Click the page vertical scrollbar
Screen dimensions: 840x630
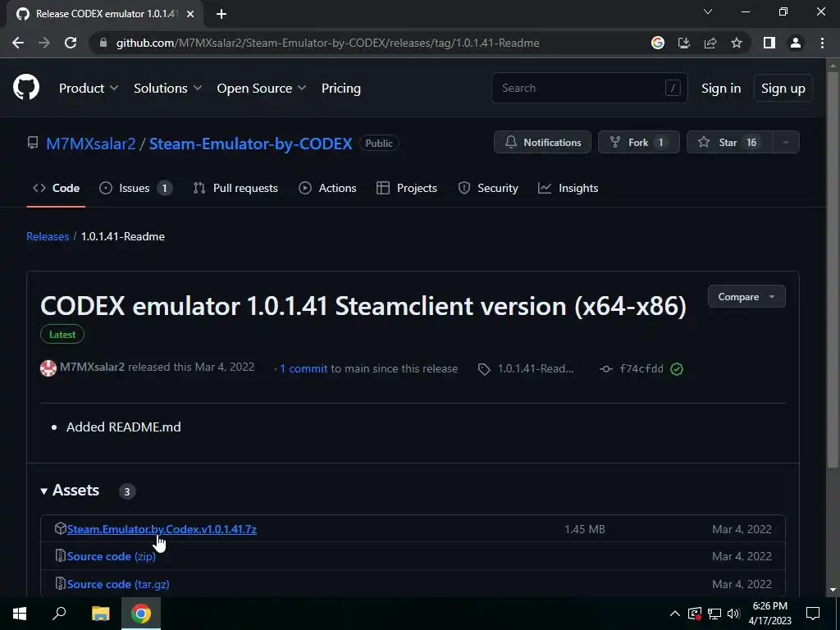point(833,268)
